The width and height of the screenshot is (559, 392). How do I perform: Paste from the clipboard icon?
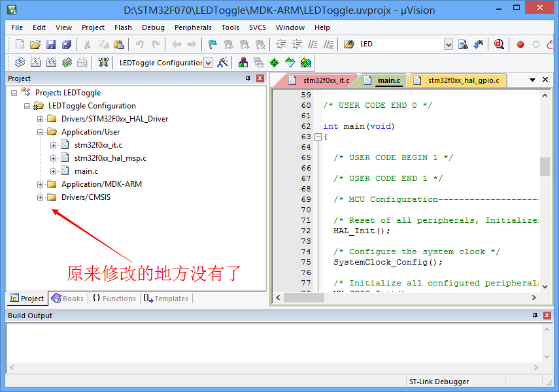click(119, 44)
